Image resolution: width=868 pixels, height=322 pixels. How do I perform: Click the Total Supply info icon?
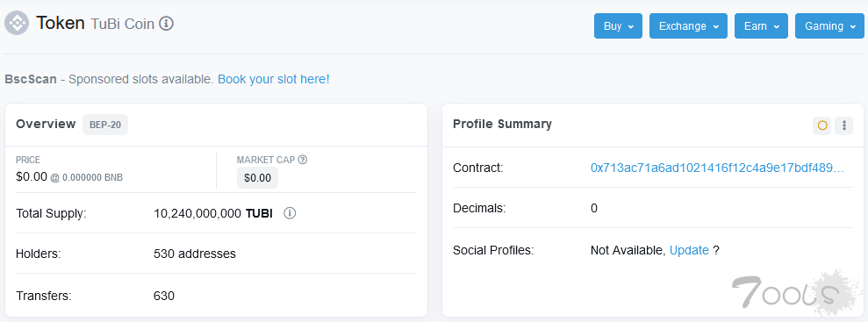click(x=290, y=213)
